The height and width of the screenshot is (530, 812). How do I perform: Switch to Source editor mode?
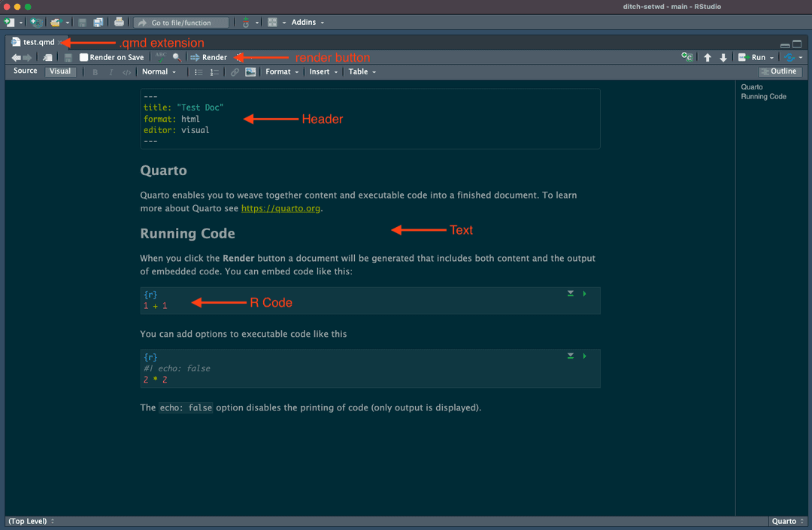tap(25, 71)
